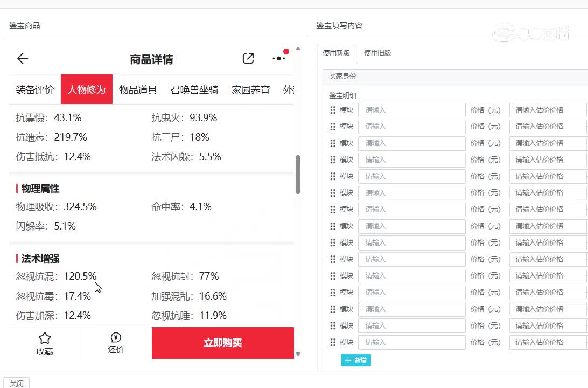Click scroll-up arrow of product panel
This screenshot has height=388, width=588.
click(x=298, y=50)
